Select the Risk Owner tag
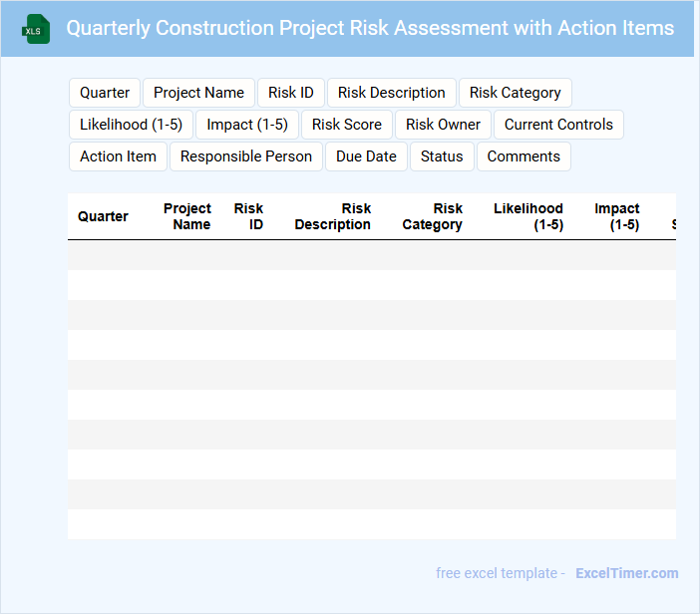The width and height of the screenshot is (700, 614). [x=443, y=125]
